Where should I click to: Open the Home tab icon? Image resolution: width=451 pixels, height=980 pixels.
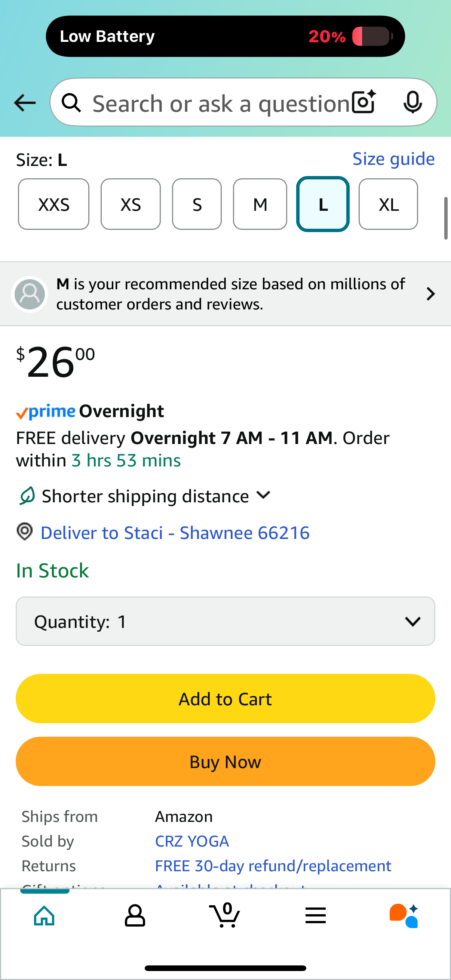coord(45,915)
